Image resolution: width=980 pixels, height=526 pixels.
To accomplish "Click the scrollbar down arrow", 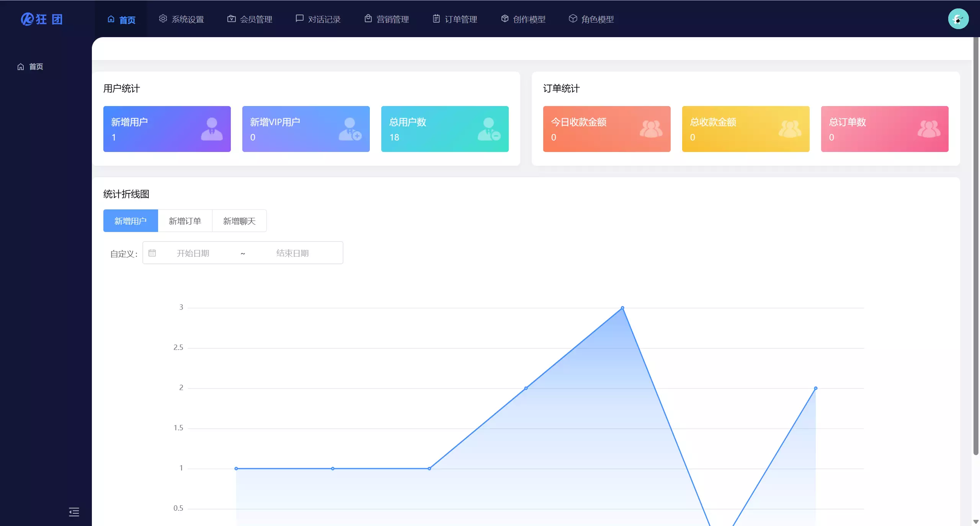I will [976, 521].
